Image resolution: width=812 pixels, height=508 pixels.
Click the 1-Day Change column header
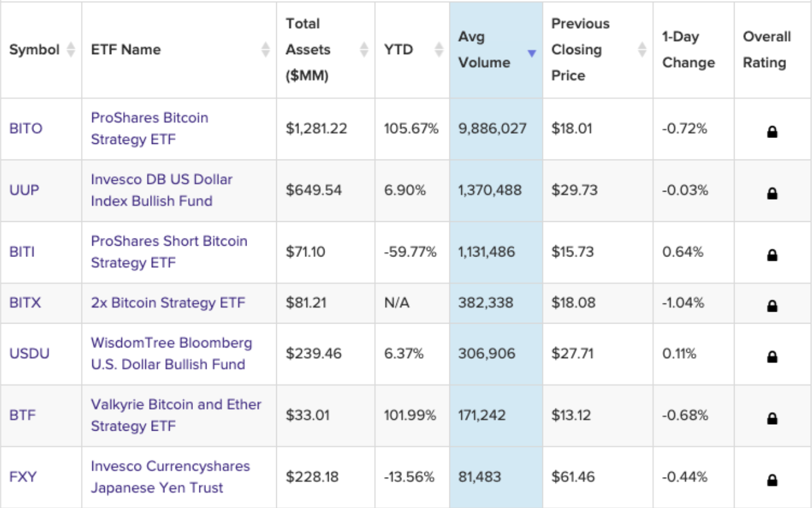click(x=688, y=50)
